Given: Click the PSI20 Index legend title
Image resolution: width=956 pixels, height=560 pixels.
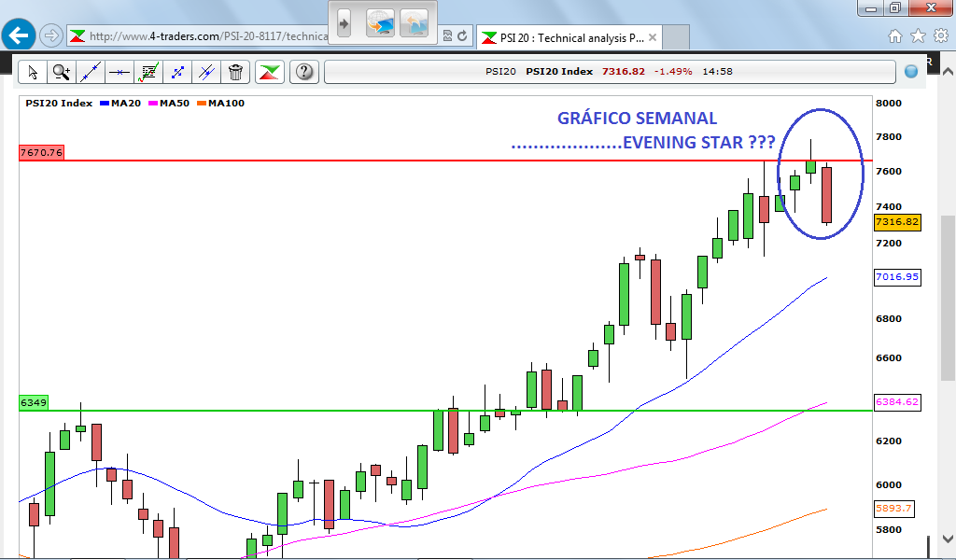Looking at the screenshot, I should [x=59, y=104].
